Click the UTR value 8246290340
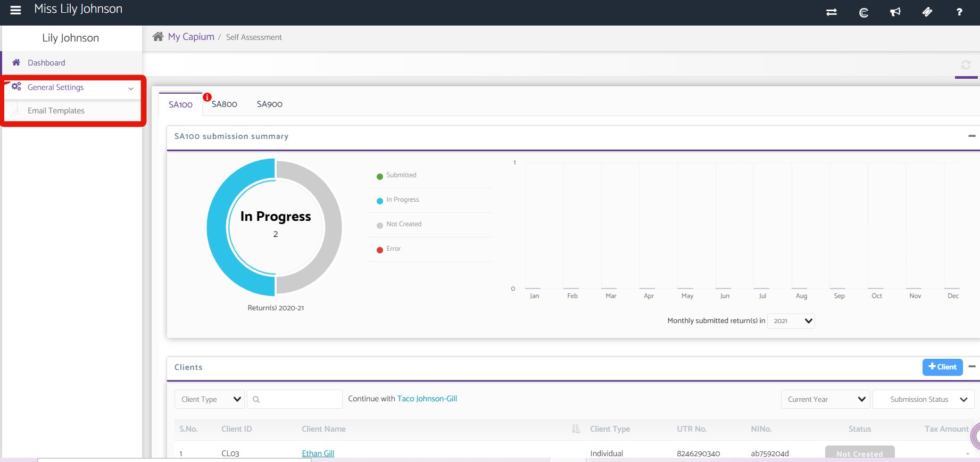This screenshot has width=980, height=462. tap(698, 453)
